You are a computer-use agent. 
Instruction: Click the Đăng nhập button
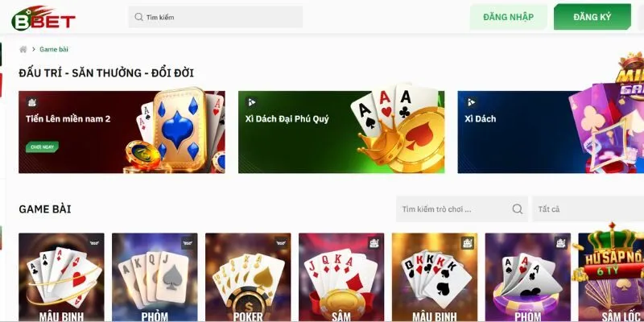tap(509, 17)
